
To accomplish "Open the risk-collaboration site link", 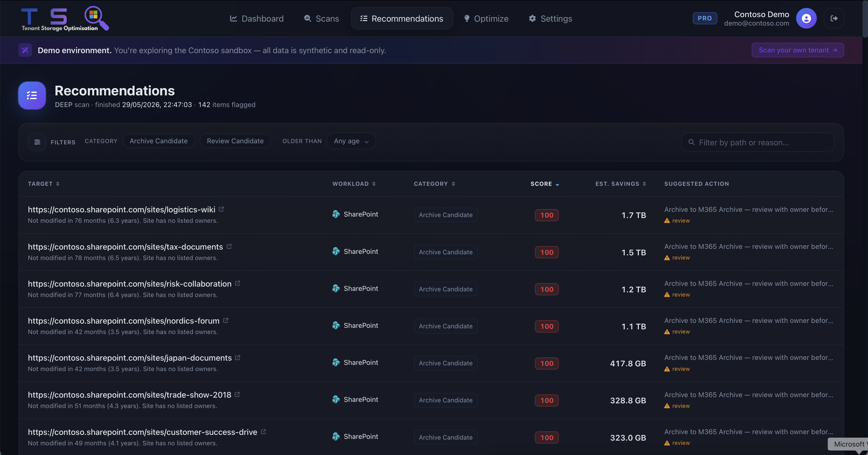I will (130, 284).
